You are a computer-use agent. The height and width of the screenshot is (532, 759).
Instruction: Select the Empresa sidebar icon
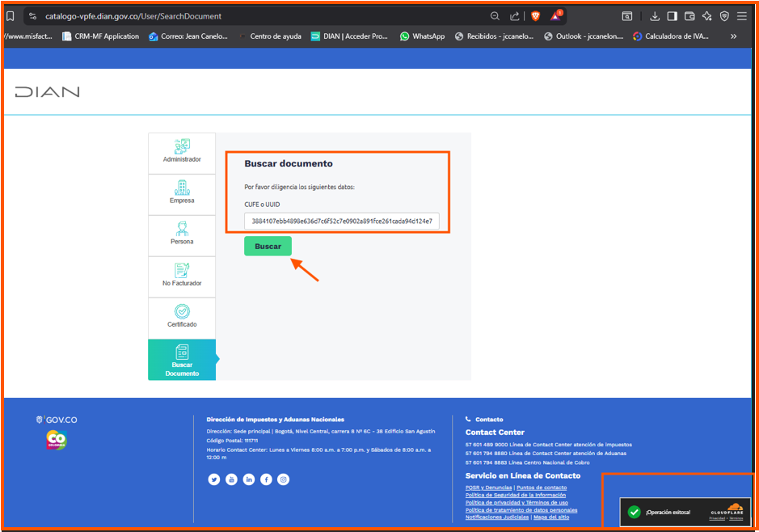[x=182, y=193]
